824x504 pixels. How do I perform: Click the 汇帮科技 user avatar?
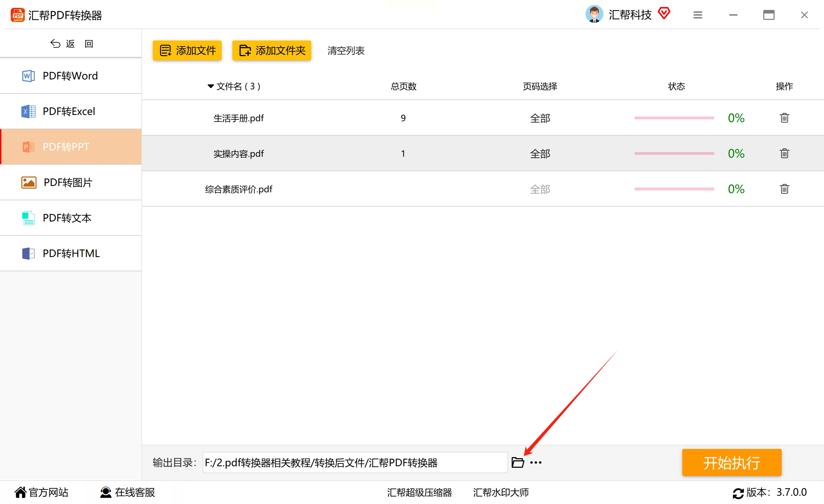tap(594, 14)
